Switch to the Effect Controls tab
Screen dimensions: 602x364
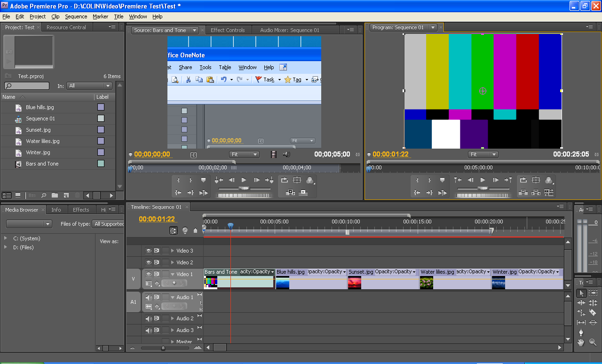[x=228, y=30]
